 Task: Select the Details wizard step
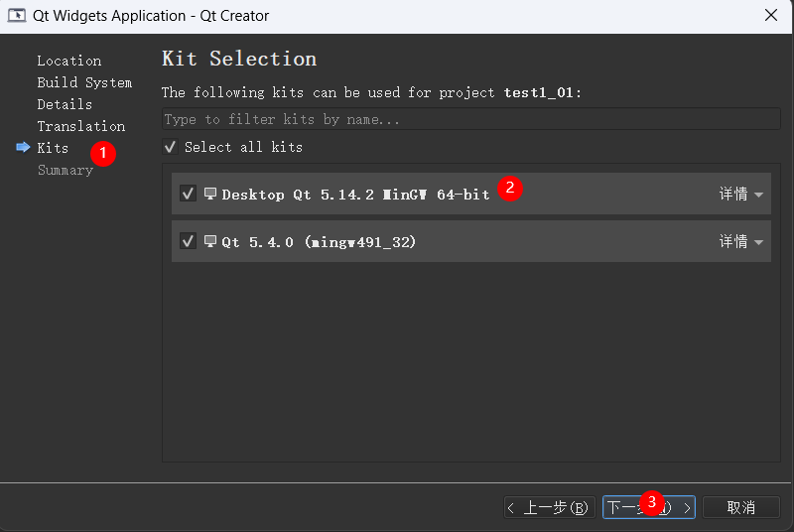pos(65,104)
